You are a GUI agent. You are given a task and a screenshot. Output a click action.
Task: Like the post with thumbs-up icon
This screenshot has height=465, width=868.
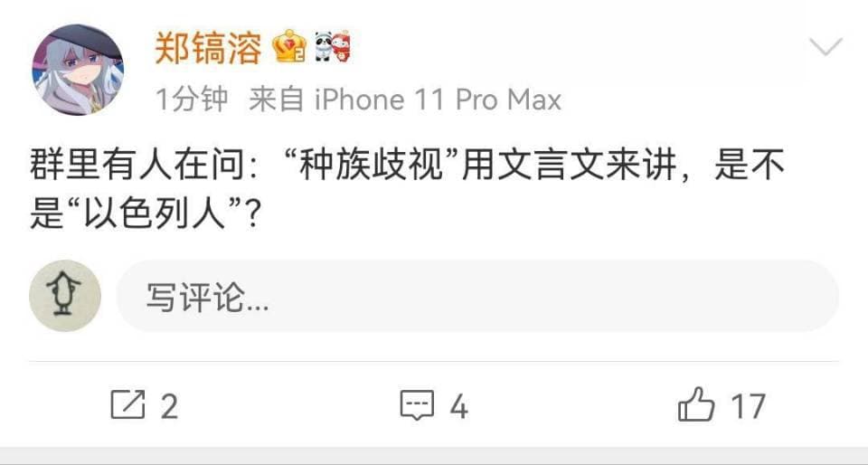pyautogui.click(x=696, y=404)
